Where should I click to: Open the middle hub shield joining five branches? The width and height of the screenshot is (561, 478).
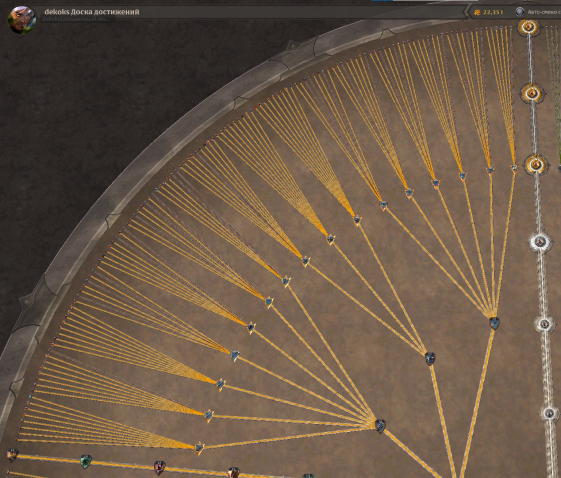click(430, 358)
